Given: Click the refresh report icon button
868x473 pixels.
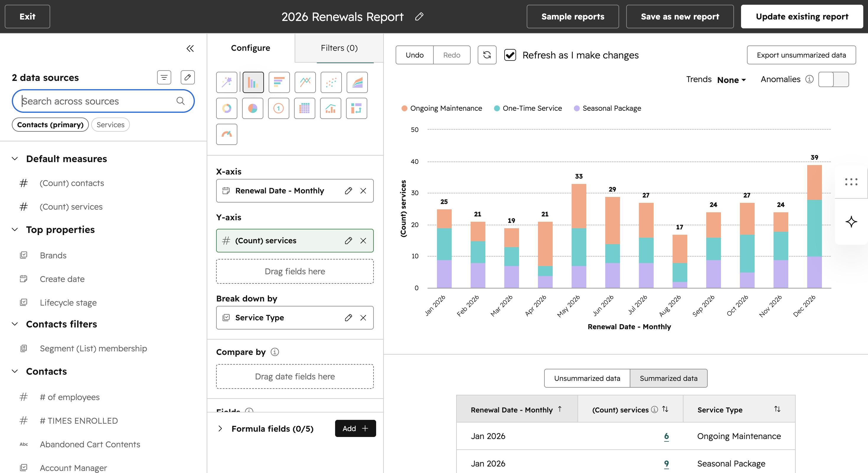Looking at the screenshot, I should [x=487, y=55].
